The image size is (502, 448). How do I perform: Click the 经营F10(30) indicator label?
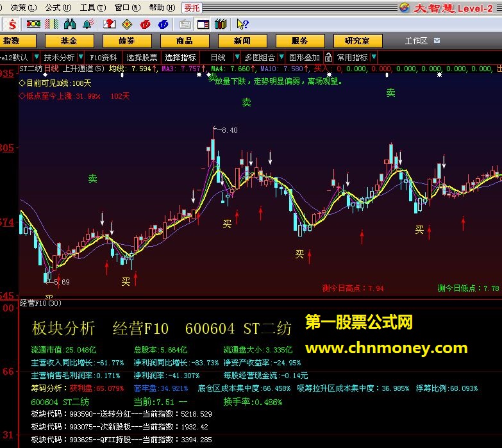[x=40, y=303]
